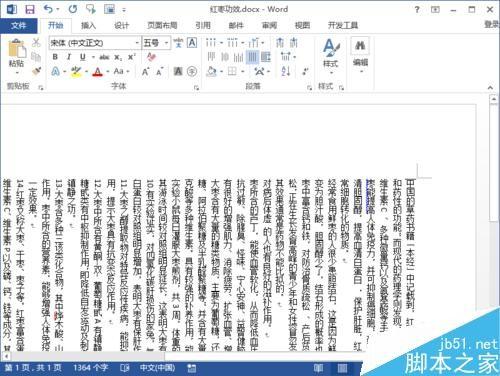The width and height of the screenshot is (500, 376).
Task: Toggle character shading (gray A)
Action: [x=178, y=71]
